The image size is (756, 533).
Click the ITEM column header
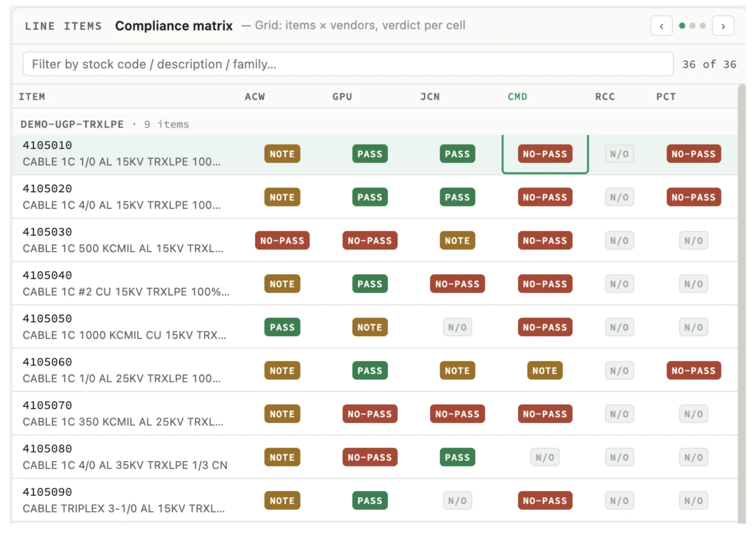[x=32, y=97]
